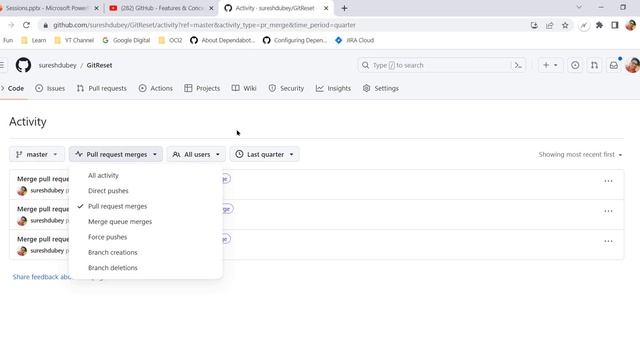Click sureshdubey owner link in breadcrumb
Screen dimensions: 640x360
pos(58,65)
